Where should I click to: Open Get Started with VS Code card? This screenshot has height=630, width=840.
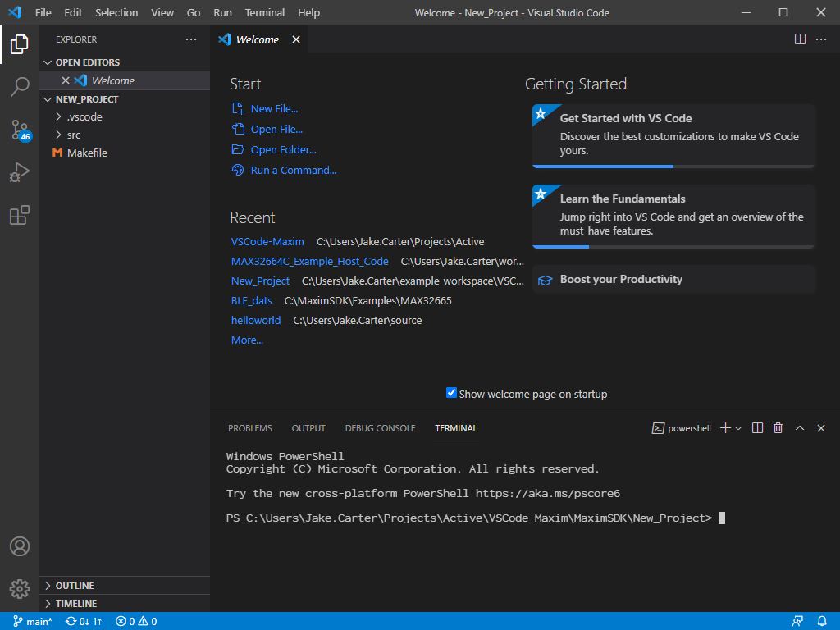tap(673, 135)
